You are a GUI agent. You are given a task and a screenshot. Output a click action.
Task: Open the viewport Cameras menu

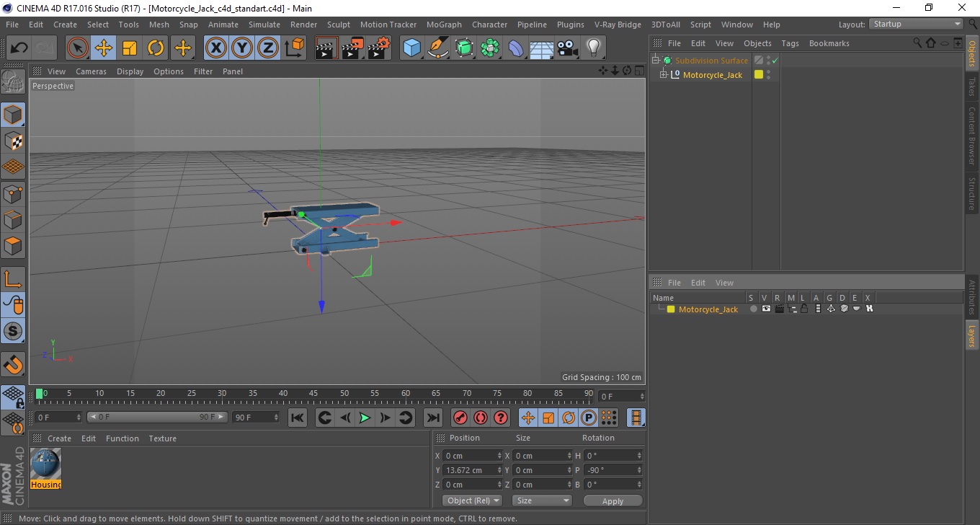(x=91, y=71)
